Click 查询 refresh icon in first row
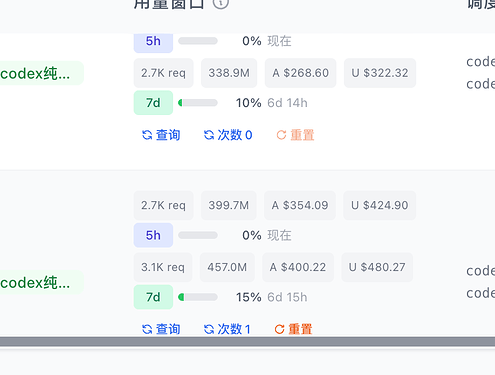Screen dimensions: 495x375 (x=147, y=135)
